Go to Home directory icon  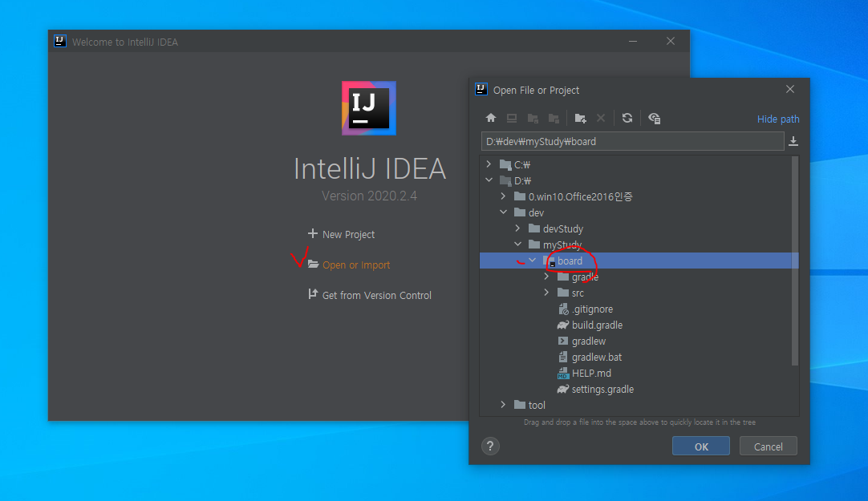pos(490,118)
